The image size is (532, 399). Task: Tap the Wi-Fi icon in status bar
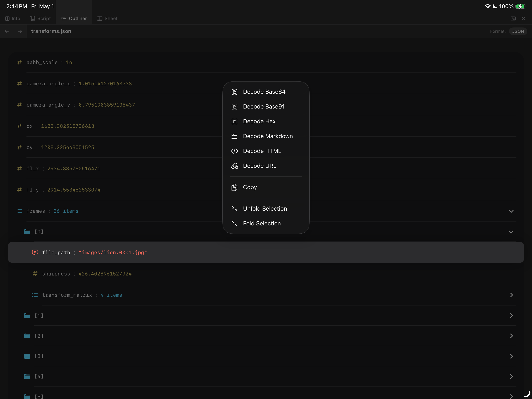pos(488,6)
